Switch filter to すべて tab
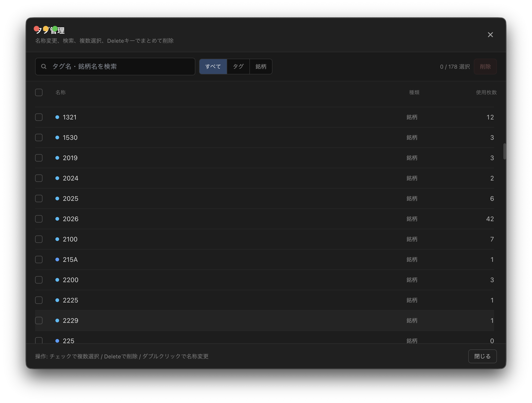The height and width of the screenshot is (403, 532). pos(213,67)
